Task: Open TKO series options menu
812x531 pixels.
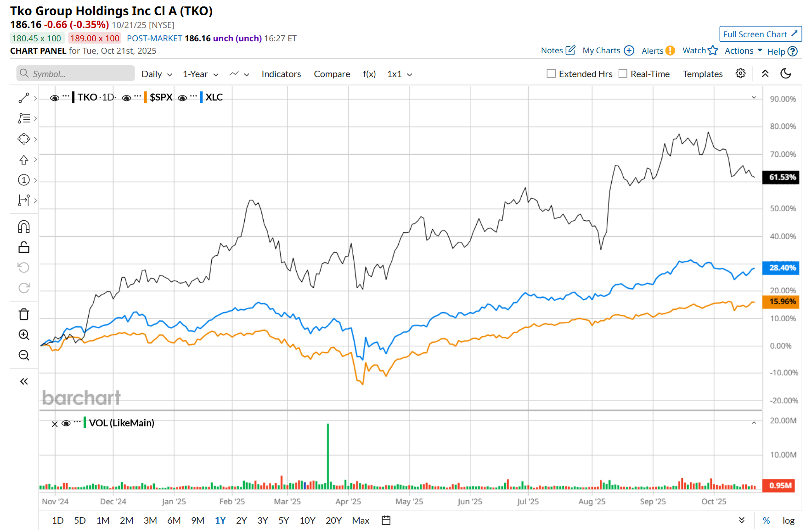Action: point(66,96)
